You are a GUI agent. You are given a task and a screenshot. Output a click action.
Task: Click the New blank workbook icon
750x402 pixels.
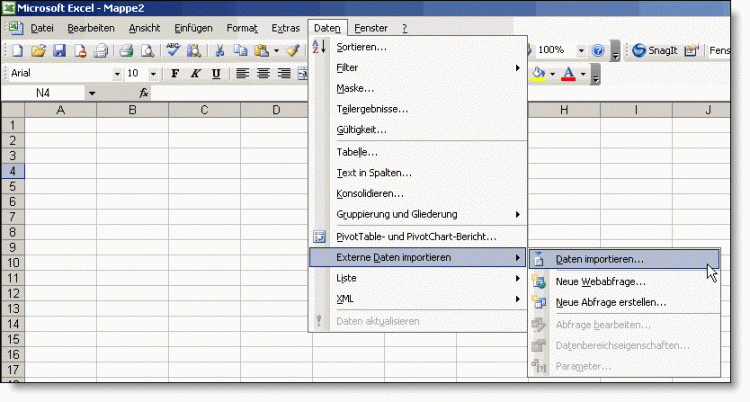point(16,50)
